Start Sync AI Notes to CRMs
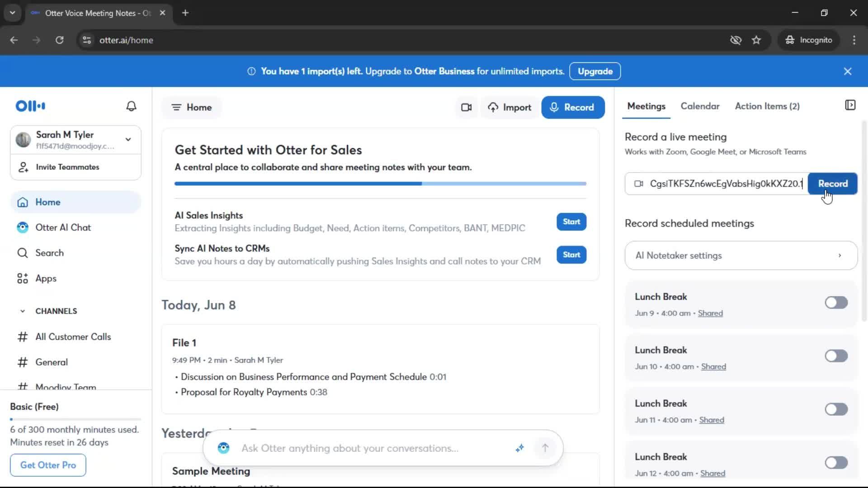Image resolution: width=868 pixels, height=488 pixels. tap(571, 255)
